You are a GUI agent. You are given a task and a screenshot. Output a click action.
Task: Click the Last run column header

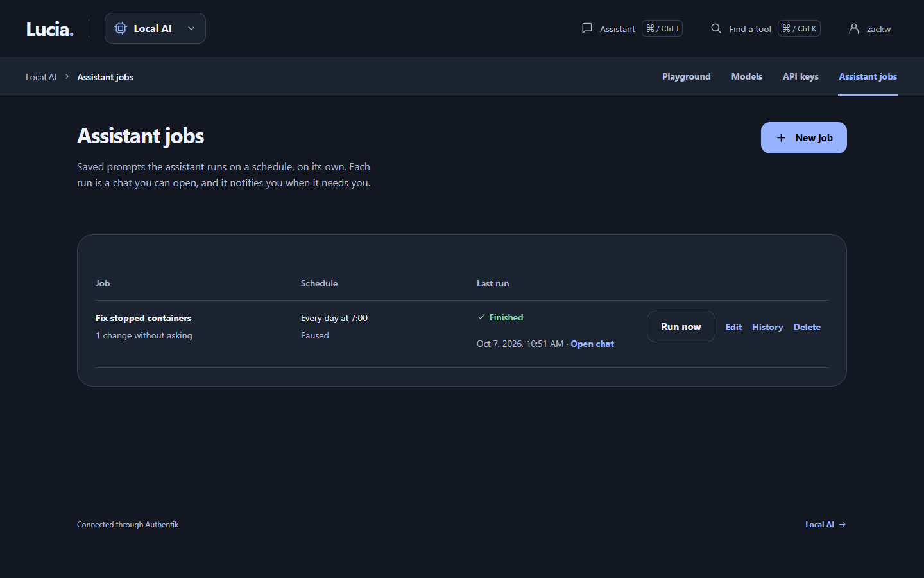493,283
